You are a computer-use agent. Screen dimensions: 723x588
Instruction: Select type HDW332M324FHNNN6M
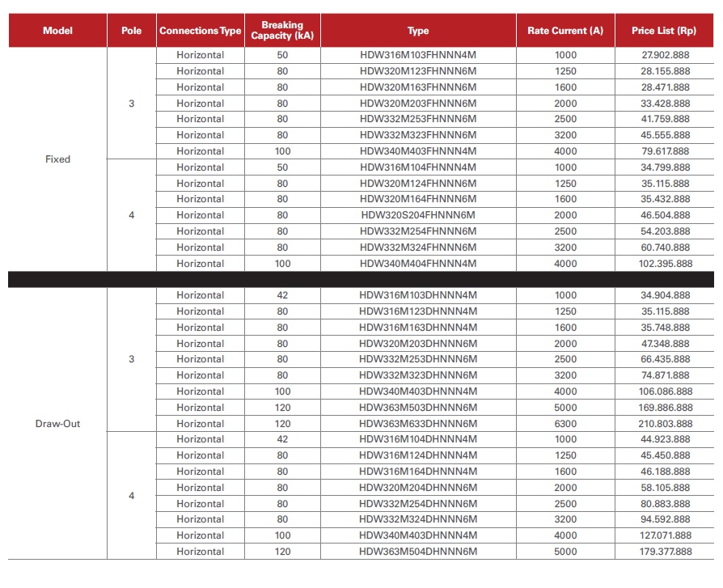coord(418,247)
